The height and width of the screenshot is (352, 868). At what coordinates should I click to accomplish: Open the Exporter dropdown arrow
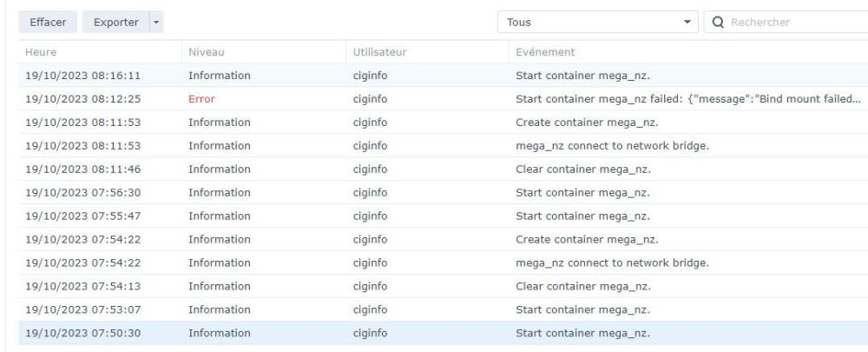pyautogui.click(x=156, y=23)
